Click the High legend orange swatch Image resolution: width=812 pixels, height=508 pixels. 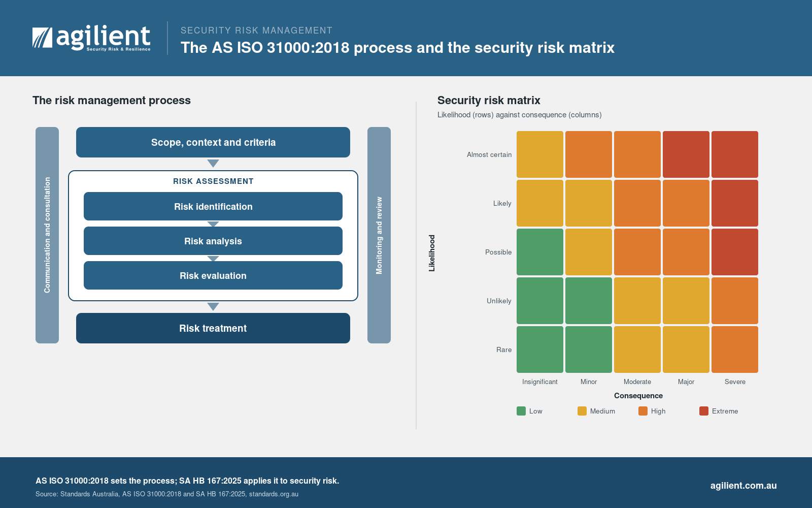pyautogui.click(x=643, y=411)
